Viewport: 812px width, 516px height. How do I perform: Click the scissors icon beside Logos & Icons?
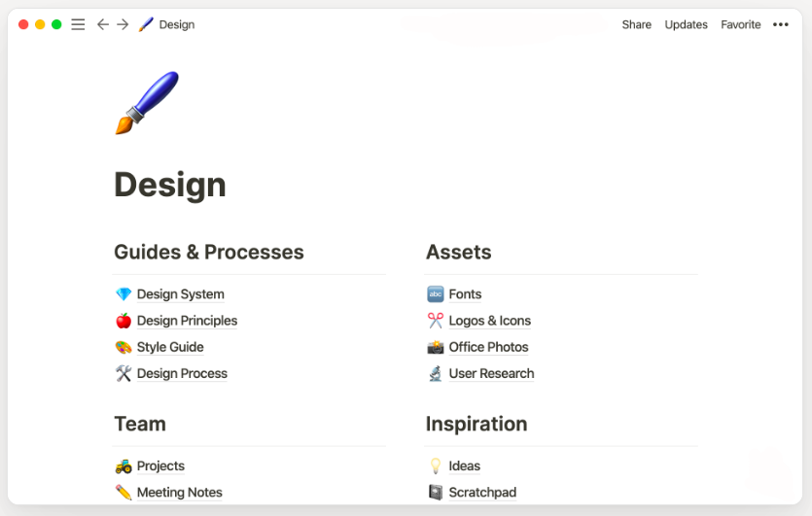point(436,321)
